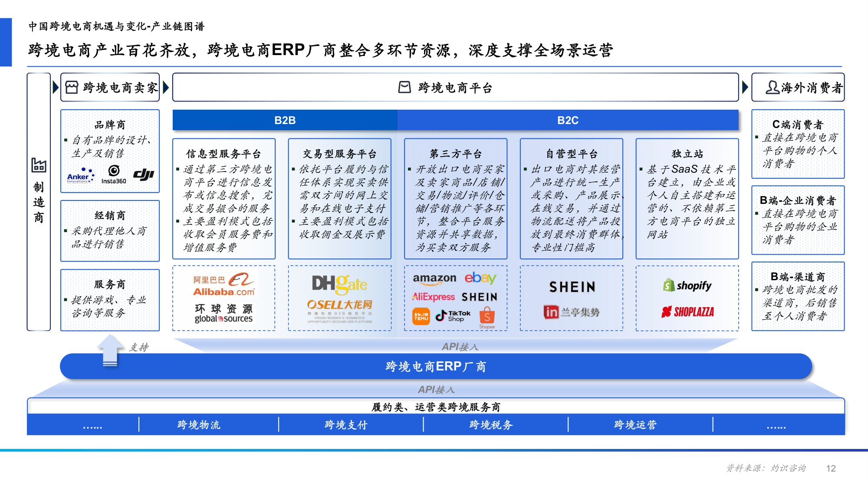The width and height of the screenshot is (868, 488).
Task: Click the C端消费者 heading
Action: click(798, 125)
